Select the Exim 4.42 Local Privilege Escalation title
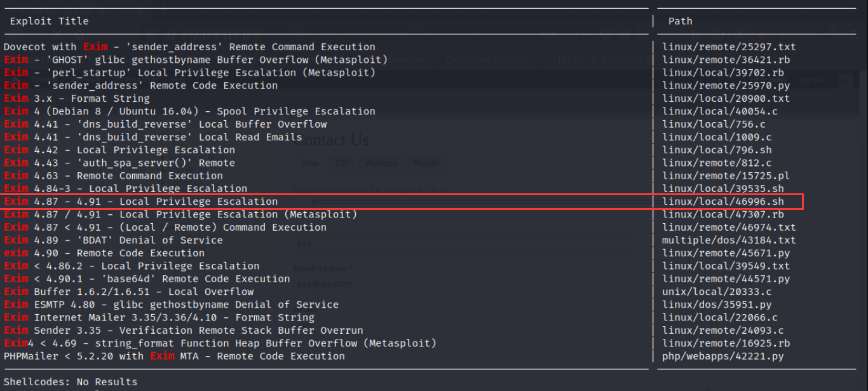The image size is (868, 391). pyautogui.click(x=119, y=150)
